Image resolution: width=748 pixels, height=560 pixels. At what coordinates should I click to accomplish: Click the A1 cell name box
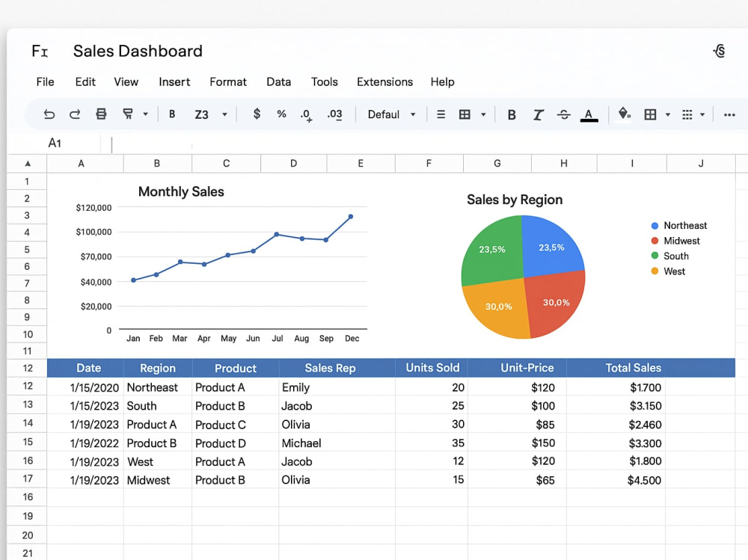55,143
